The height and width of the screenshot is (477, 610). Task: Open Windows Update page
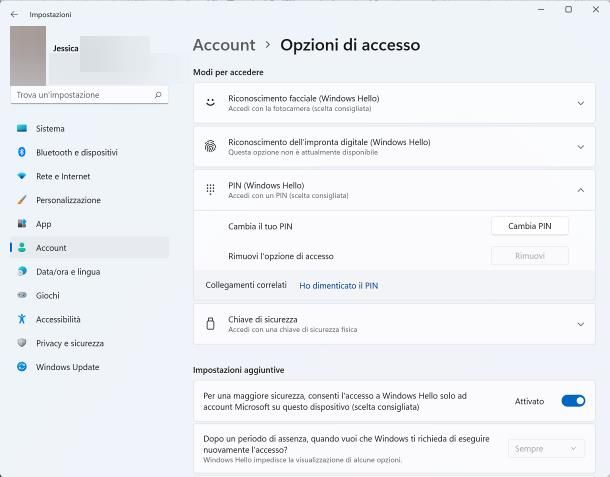pyautogui.click(x=90, y=367)
